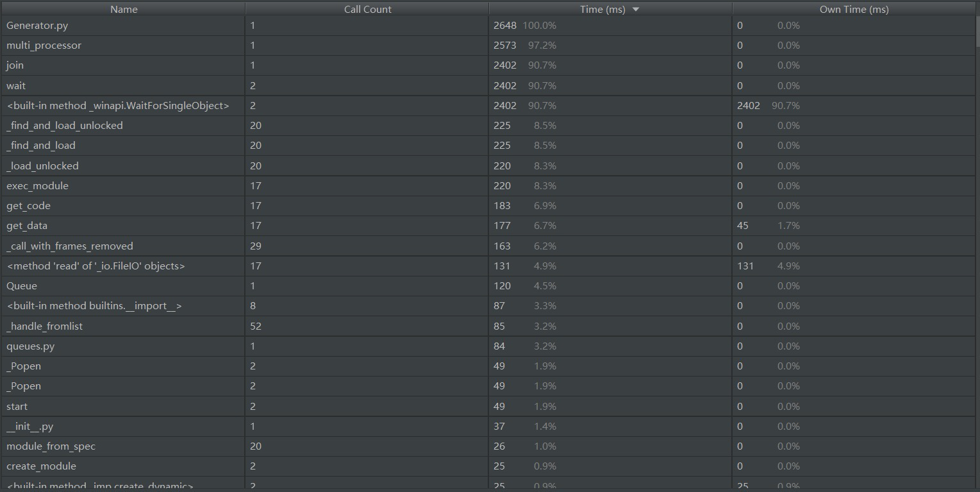Select the get_code row
Viewport: 980px width, 492px height.
[x=488, y=206]
